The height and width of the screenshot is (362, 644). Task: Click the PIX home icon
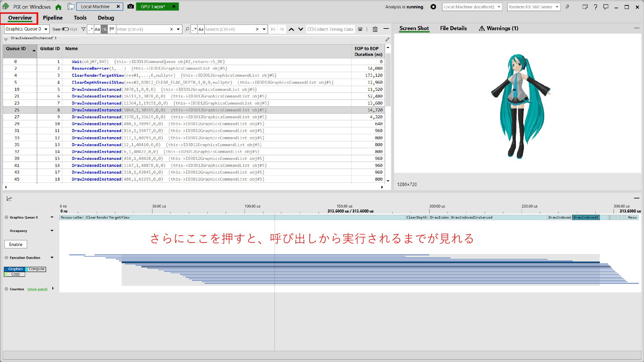tap(58, 7)
